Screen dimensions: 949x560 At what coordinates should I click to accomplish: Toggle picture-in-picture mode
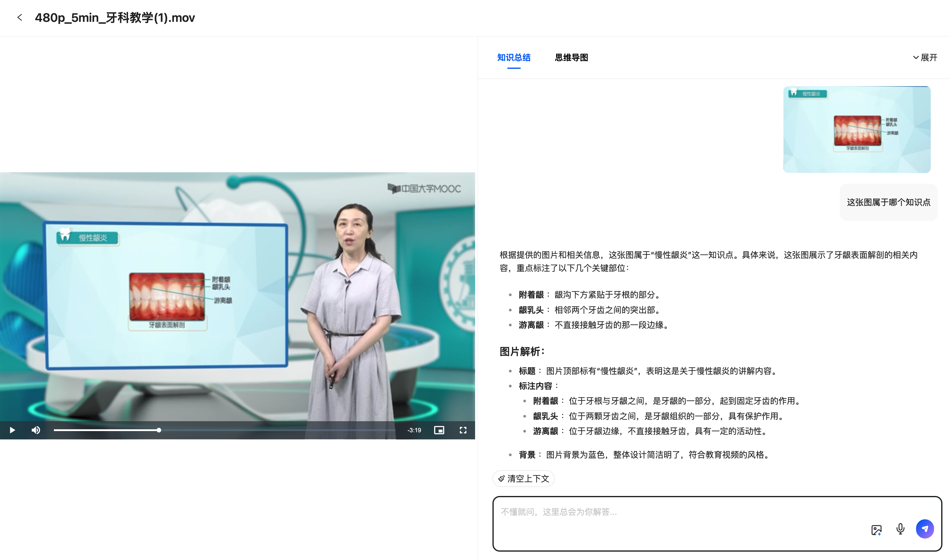tap(439, 430)
